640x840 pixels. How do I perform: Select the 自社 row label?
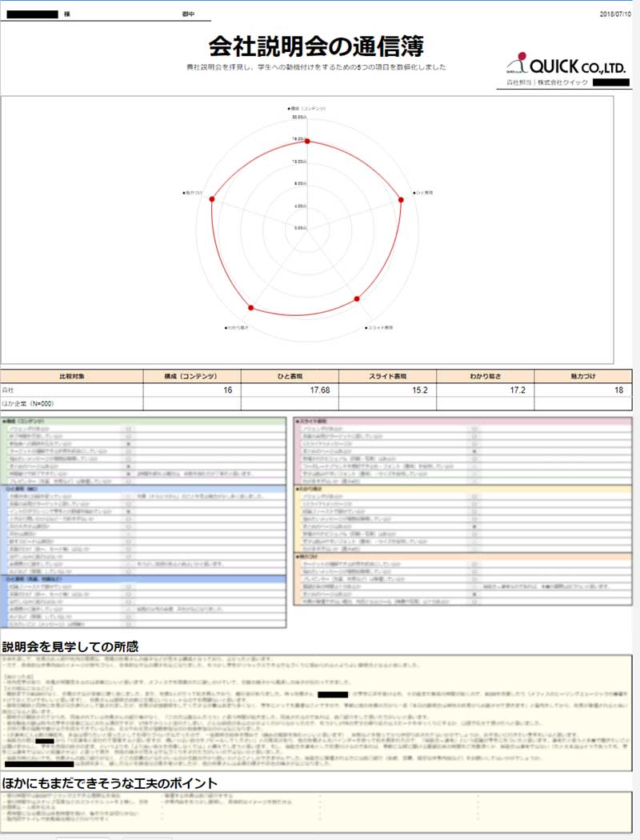[x=8, y=390]
